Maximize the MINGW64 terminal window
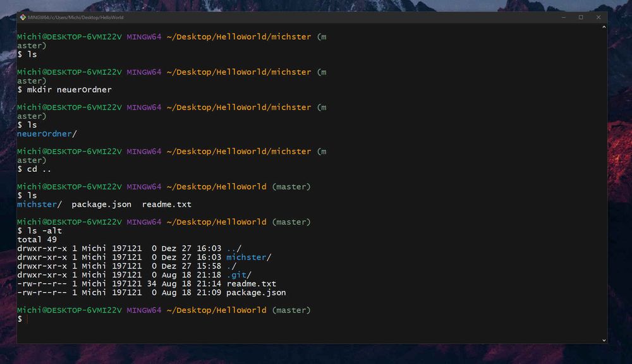The height and width of the screenshot is (364, 632). click(x=581, y=17)
